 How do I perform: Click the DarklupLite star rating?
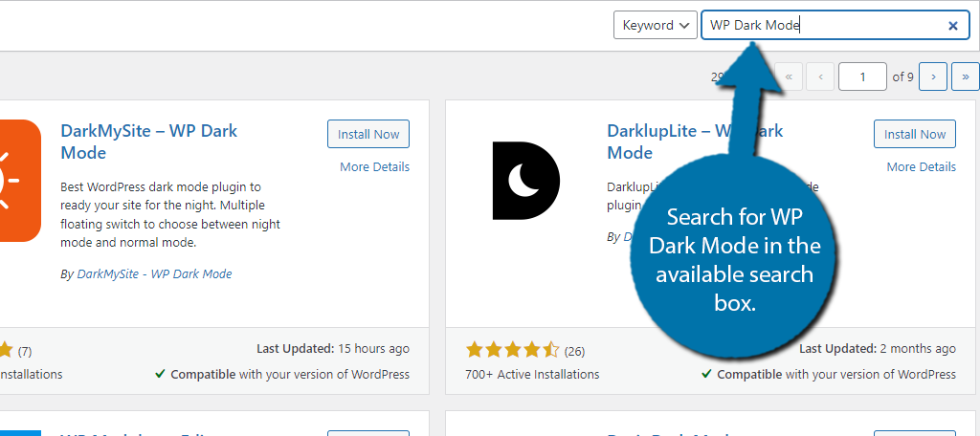tap(513, 350)
